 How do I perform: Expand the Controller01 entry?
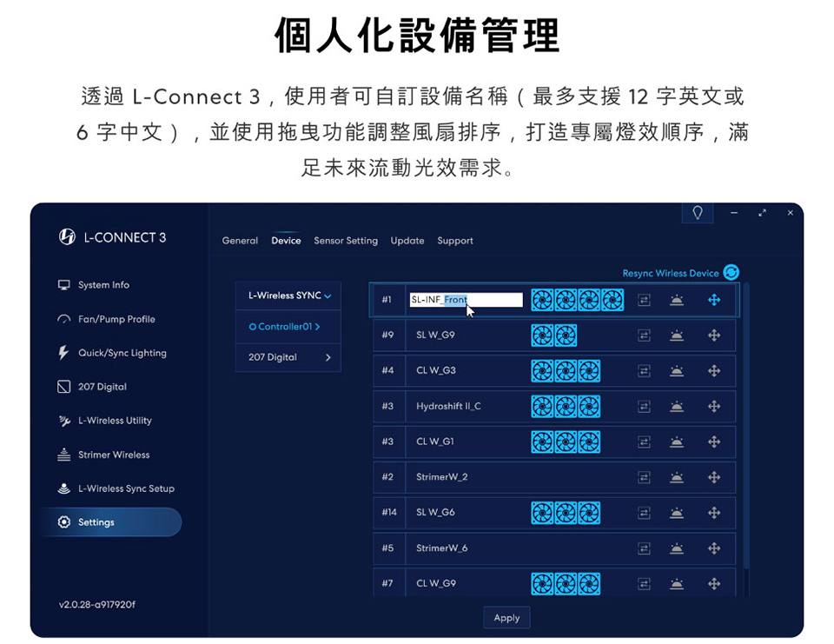tap(288, 327)
